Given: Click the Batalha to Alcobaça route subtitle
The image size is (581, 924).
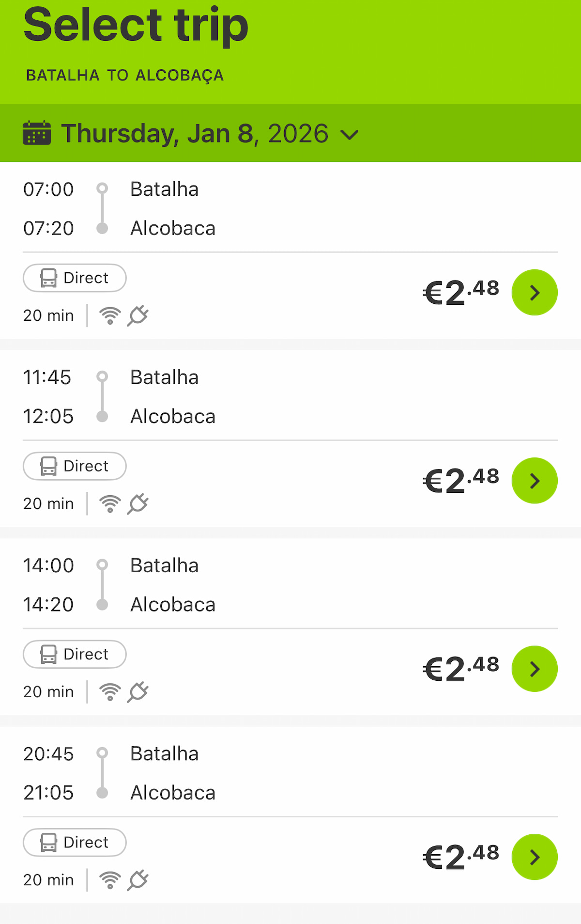Looking at the screenshot, I should (125, 76).
